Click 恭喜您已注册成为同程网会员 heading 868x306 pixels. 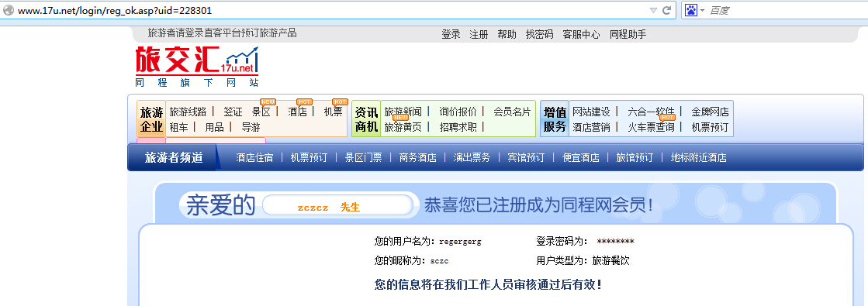coord(538,205)
